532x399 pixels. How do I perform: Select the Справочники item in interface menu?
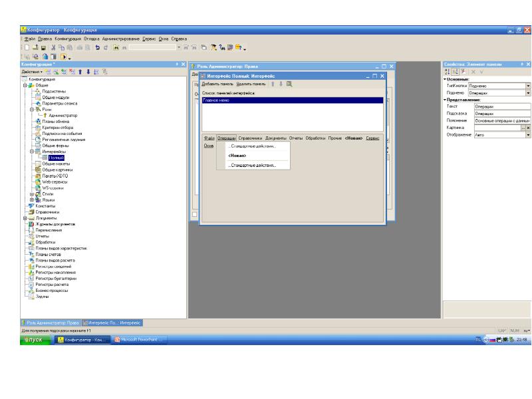click(x=250, y=138)
